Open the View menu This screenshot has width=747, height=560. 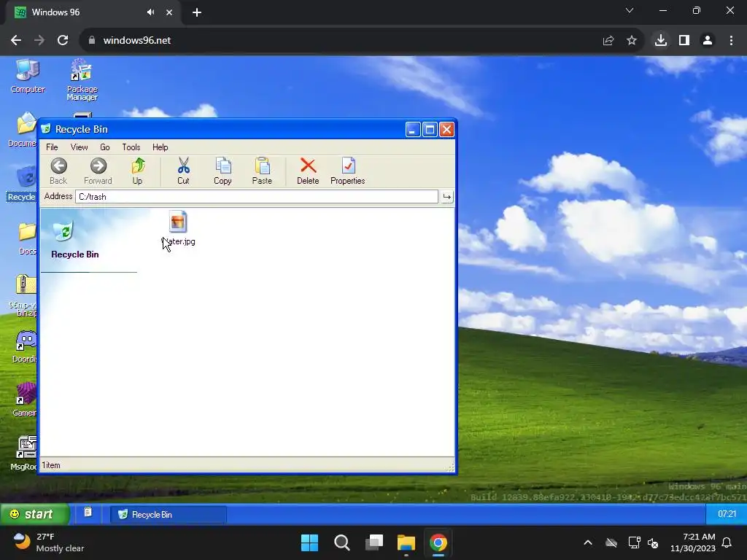tap(79, 147)
